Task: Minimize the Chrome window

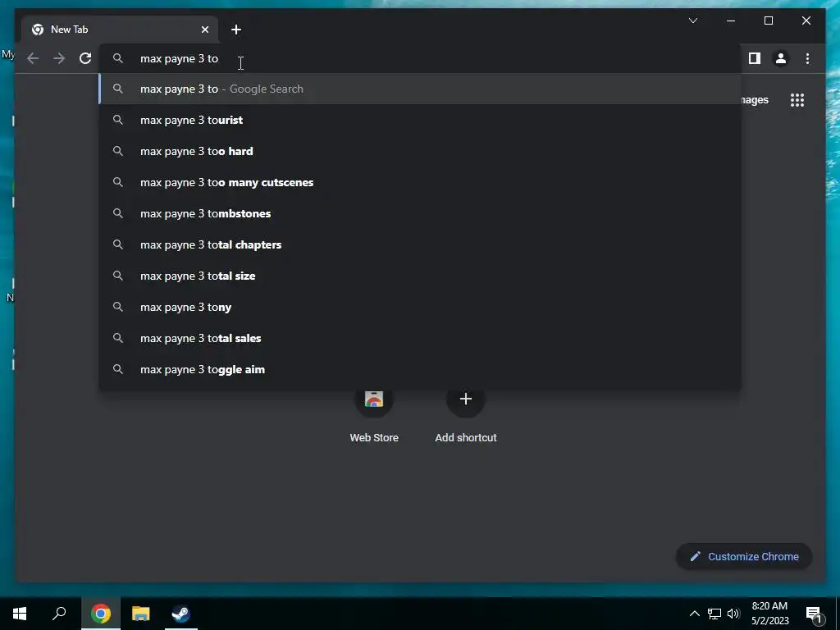Action: 731,21
